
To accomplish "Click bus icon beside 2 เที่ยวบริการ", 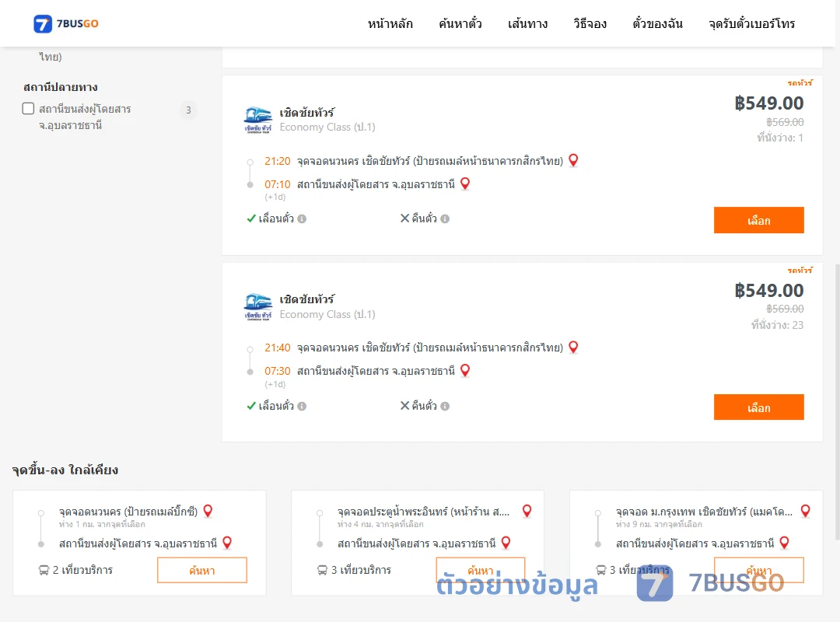I will [44, 570].
